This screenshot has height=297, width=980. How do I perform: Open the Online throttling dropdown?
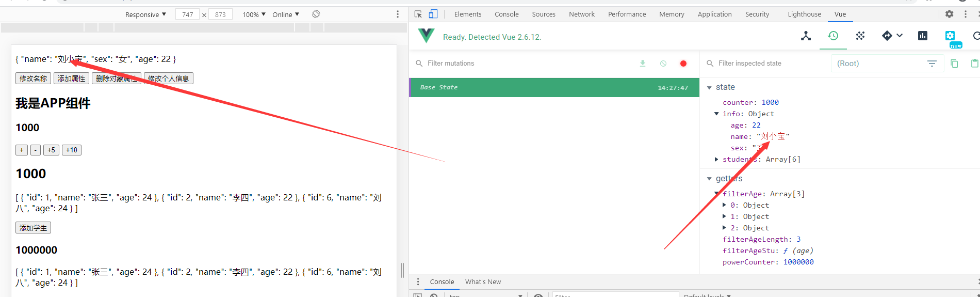click(286, 14)
